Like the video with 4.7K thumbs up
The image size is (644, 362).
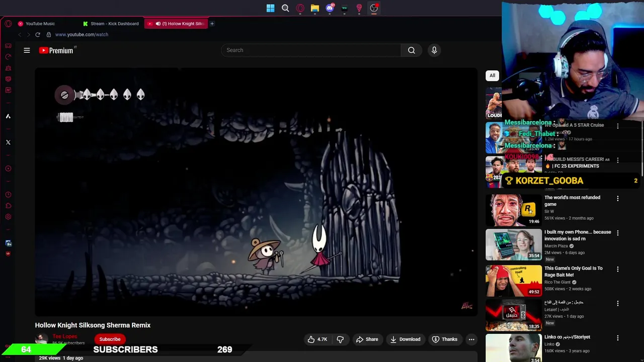(317, 339)
